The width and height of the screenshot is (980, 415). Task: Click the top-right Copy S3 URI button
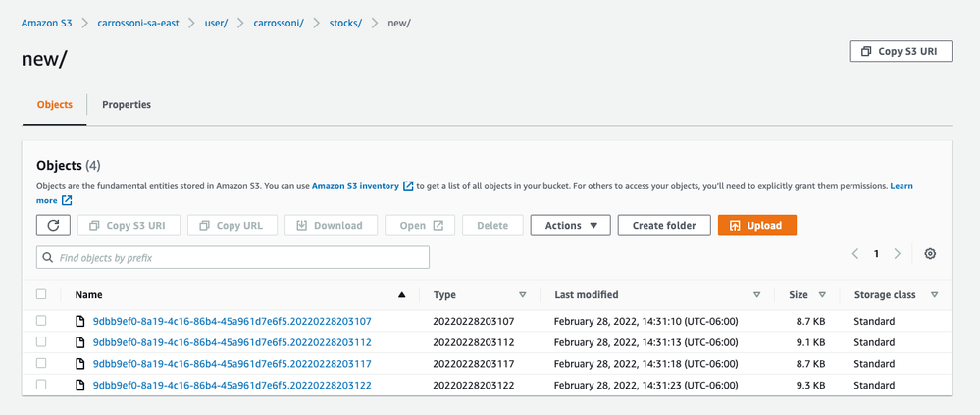point(901,51)
